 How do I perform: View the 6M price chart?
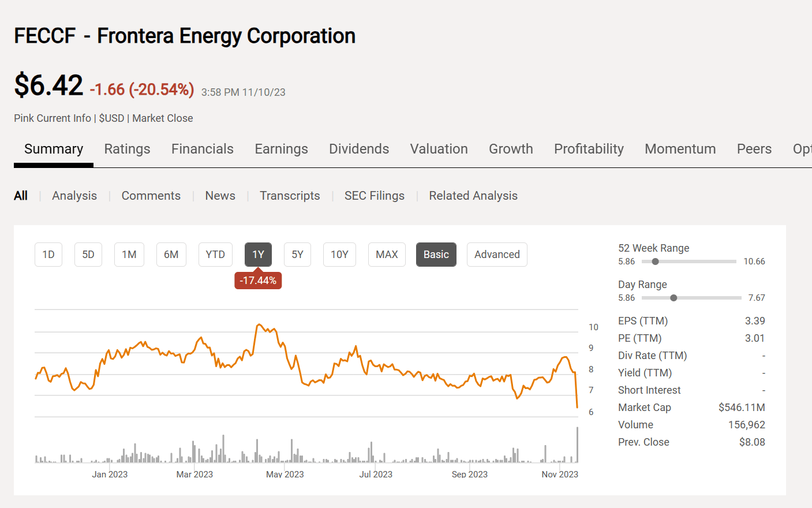171,254
